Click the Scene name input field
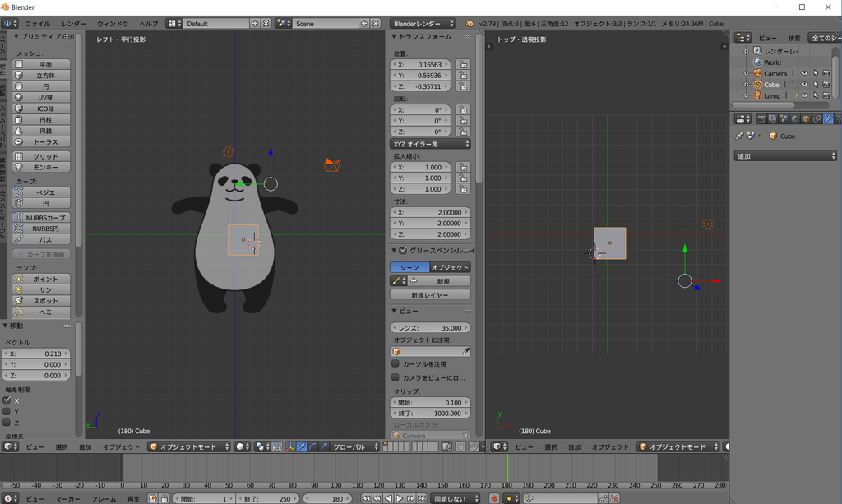 click(x=326, y=24)
